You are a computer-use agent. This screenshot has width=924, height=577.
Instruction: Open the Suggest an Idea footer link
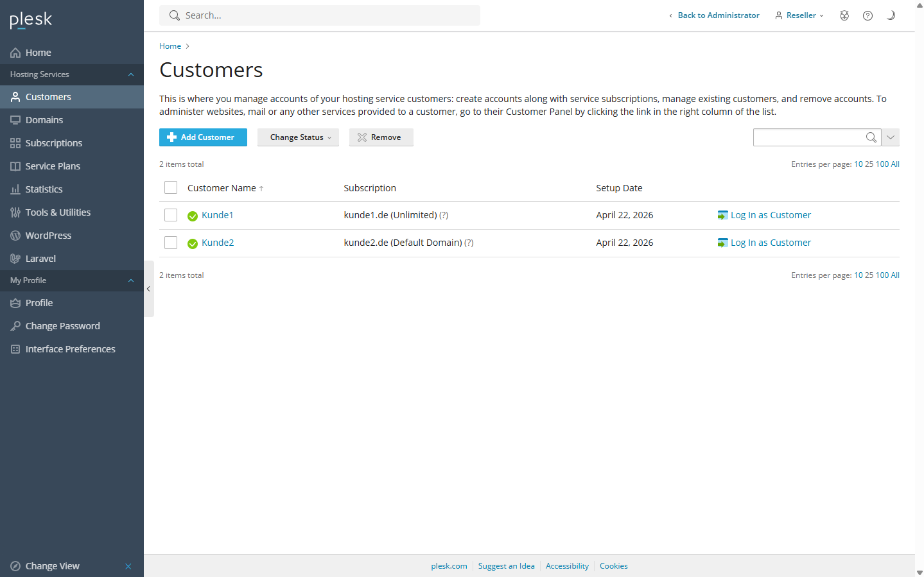[x=506, y=566]
